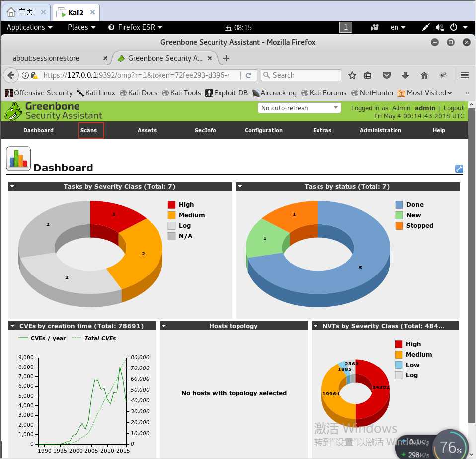Click the admin username link

tap(425, 108)
